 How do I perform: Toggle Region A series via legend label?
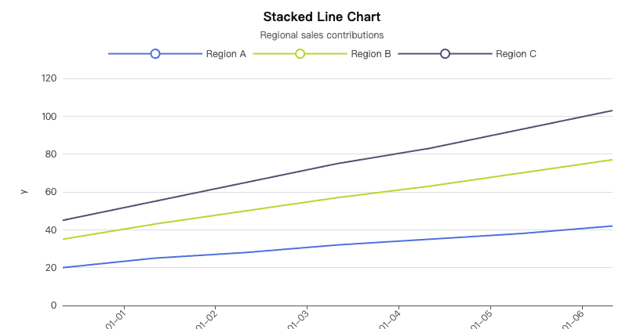pos(226,54)
